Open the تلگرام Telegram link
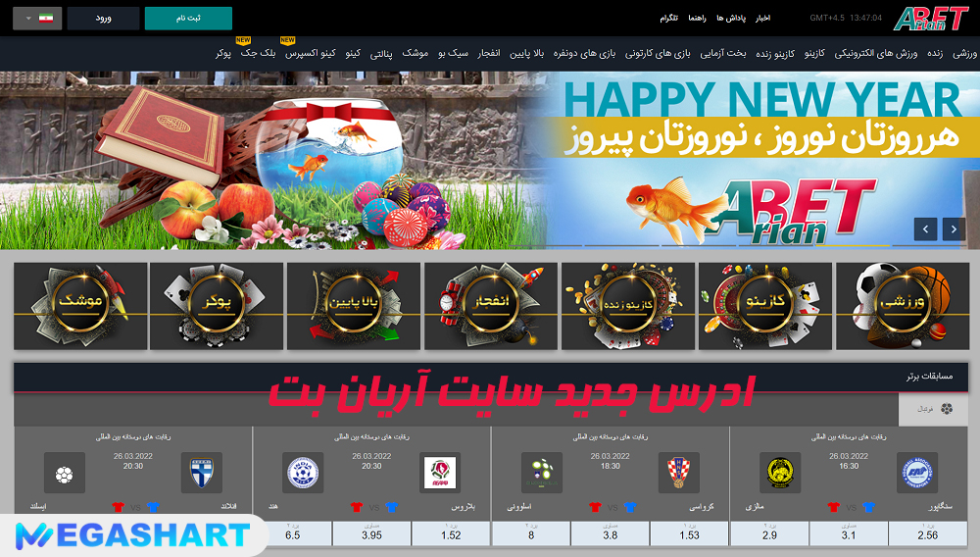This screenshot has height=557, width=980. click(x=668, y=18)
